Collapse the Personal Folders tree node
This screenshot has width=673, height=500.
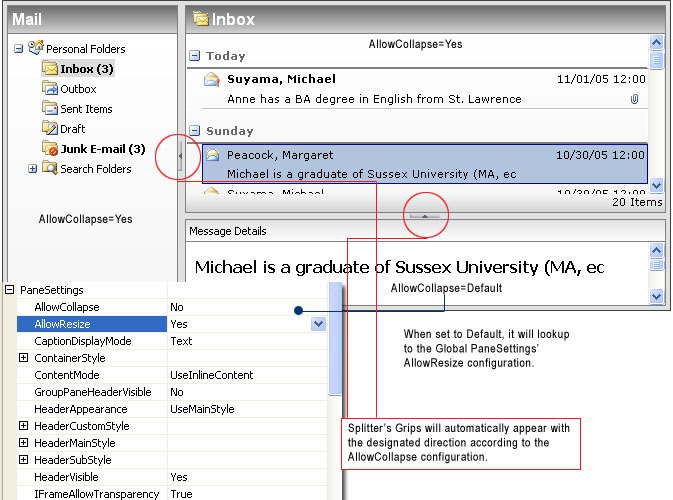(x=19, y=49)
